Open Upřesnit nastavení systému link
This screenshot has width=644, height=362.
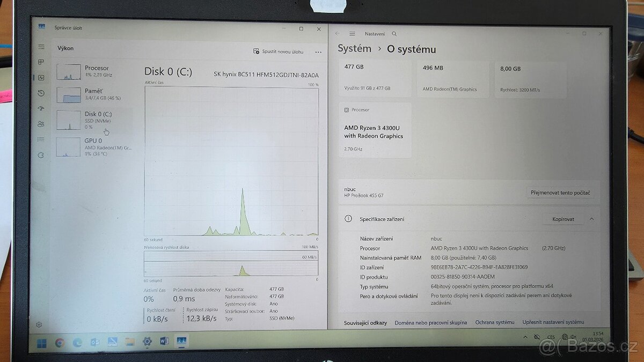tap(553, 322)
